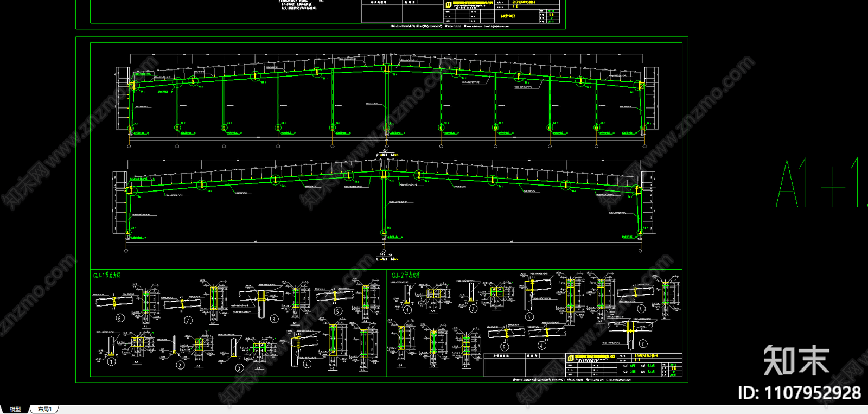
Task: Click node marker 1 in GJ-2 details
Action: point(407,310)
